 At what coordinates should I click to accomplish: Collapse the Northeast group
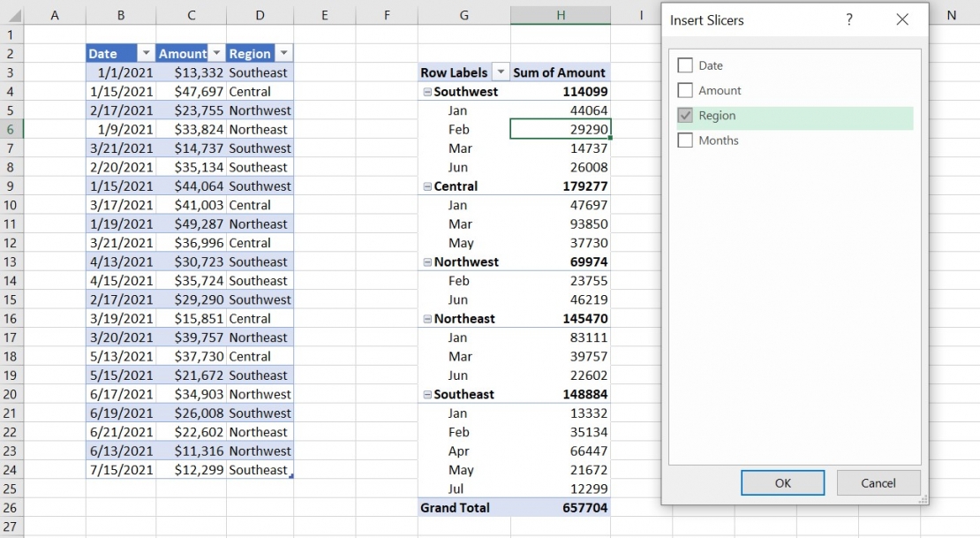tap(429, 318)
